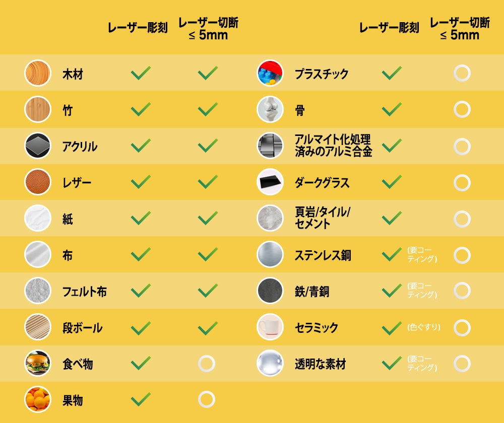Click the bamboo (竹) material icon
The image size is (504, 423).
coord(38,109)
